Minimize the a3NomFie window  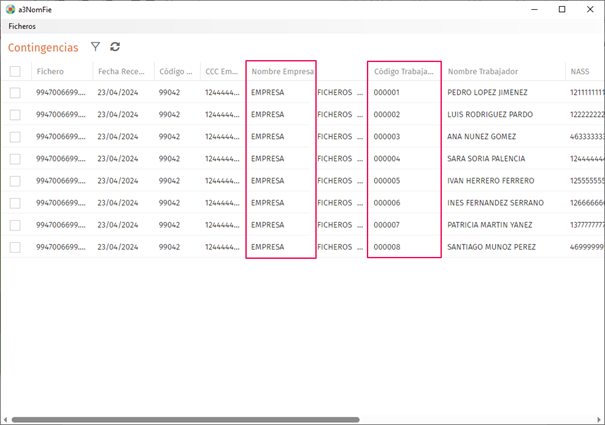(x=534, y=9)
